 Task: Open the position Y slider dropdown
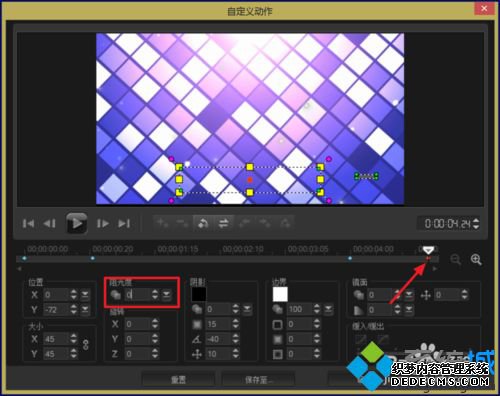pyautogui.click(x=85, y=310)
